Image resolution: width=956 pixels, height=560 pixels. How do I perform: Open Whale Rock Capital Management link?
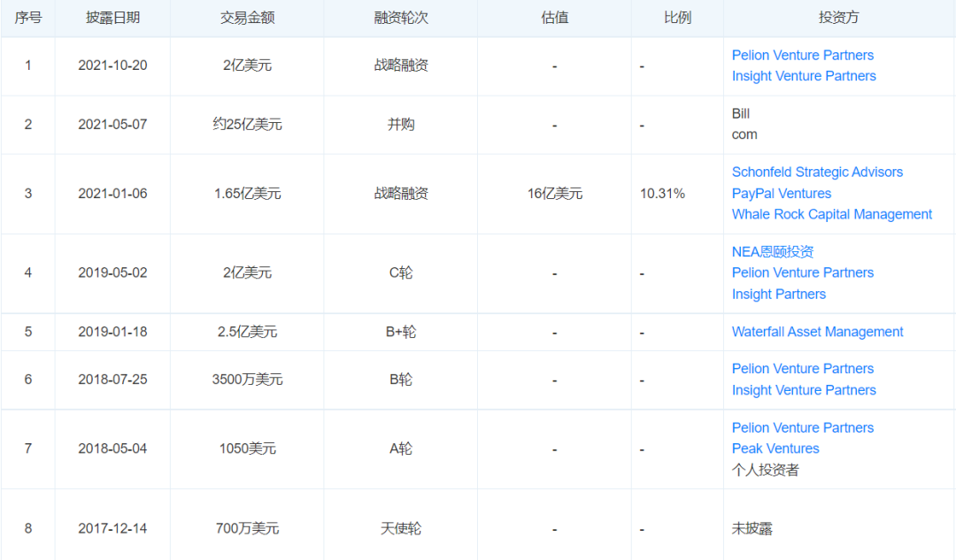click(831, 214)
